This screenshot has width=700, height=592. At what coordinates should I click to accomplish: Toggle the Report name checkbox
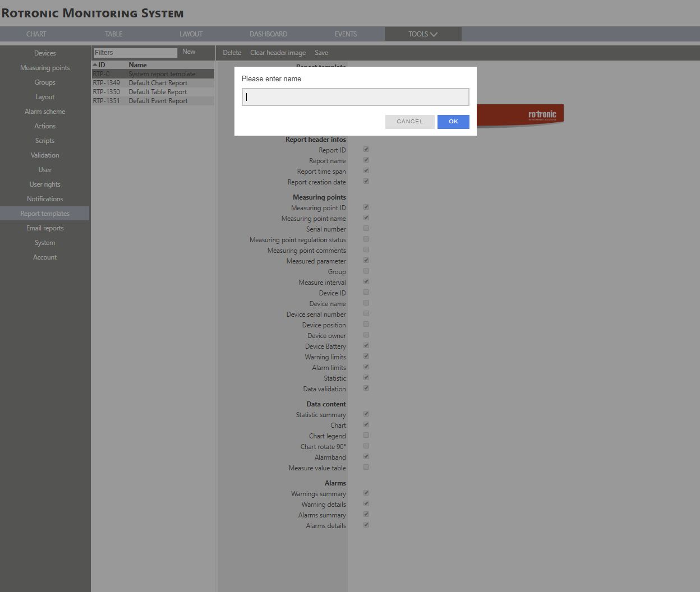[x=366, y=160]
